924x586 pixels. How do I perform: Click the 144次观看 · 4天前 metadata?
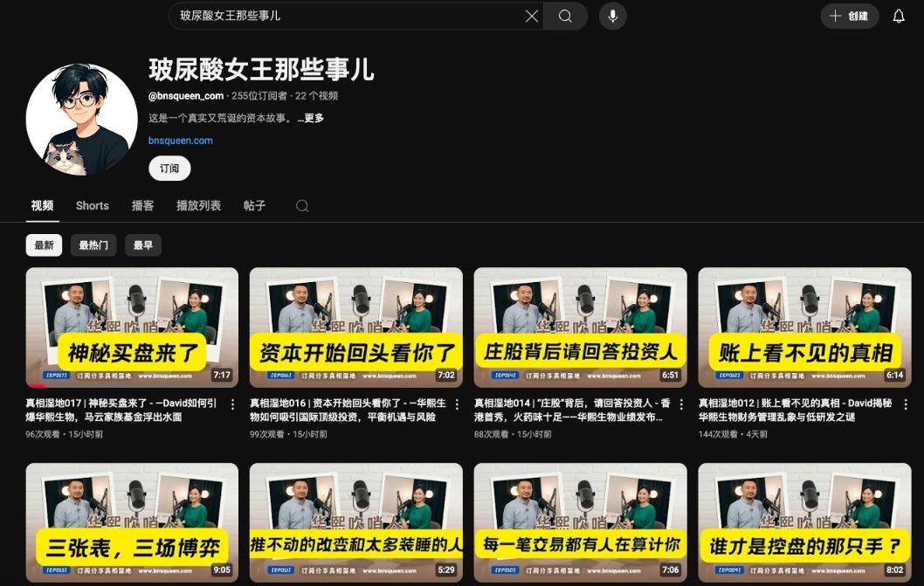pos(733,435)
